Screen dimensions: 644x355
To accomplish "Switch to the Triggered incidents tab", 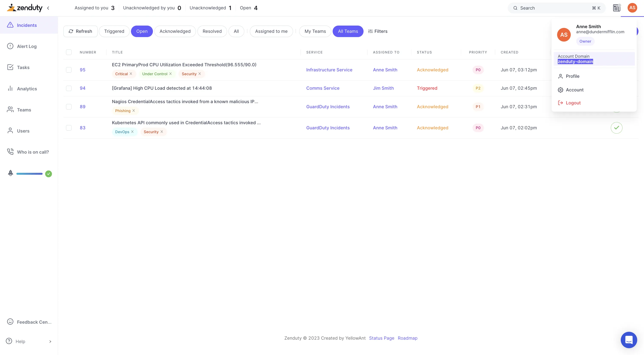I will coord(114,31).
